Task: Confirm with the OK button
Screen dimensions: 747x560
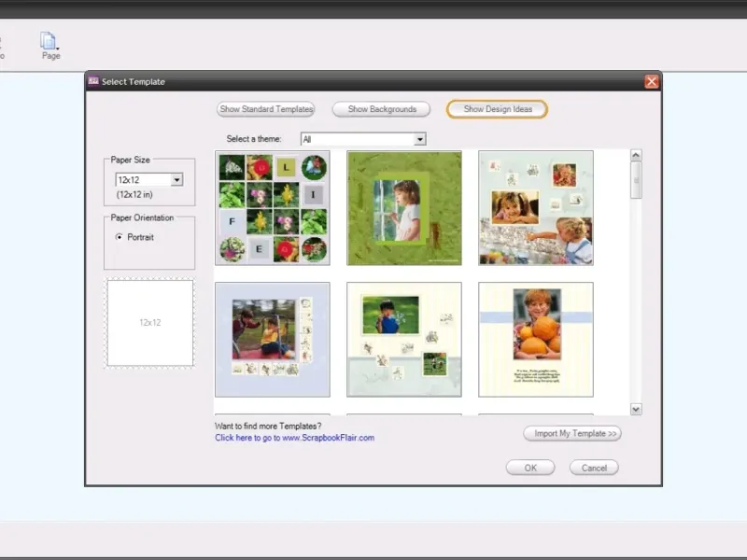Action: (x=530, y=468)
